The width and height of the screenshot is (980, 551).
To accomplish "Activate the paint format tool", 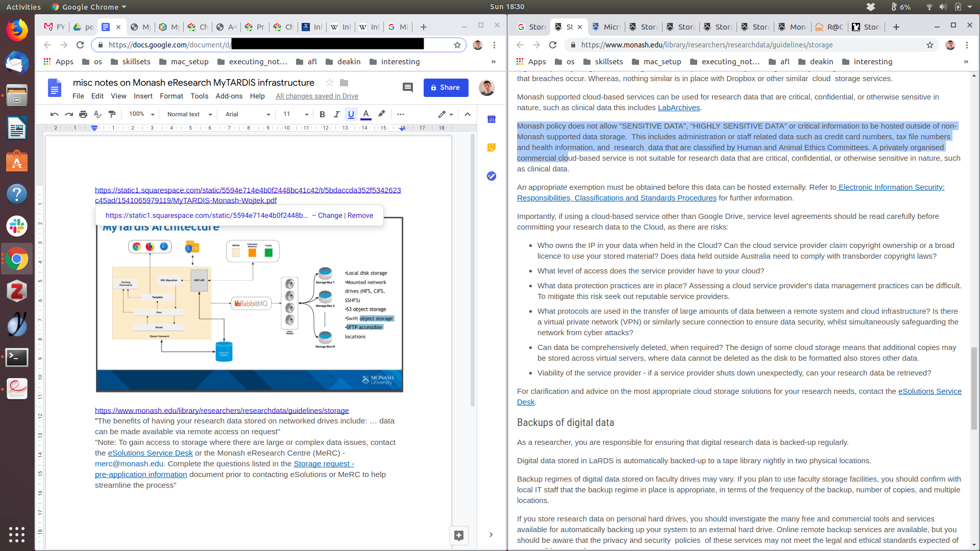I will tap(112, 114).
